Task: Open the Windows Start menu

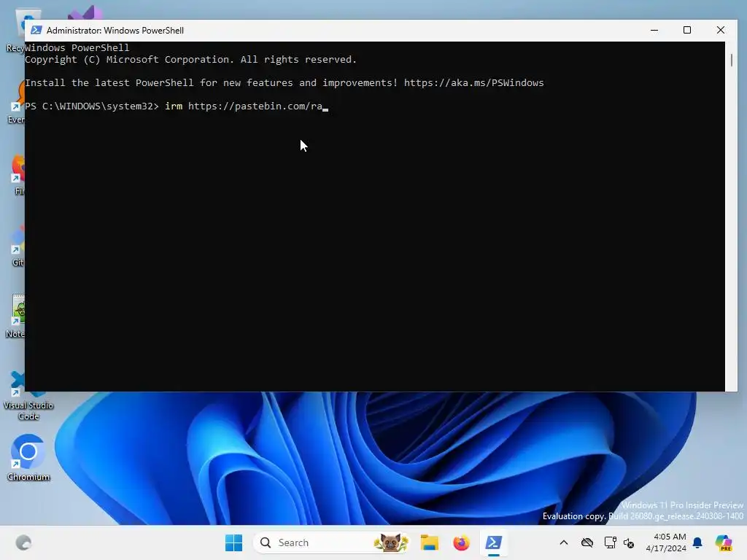Action: 233,542
